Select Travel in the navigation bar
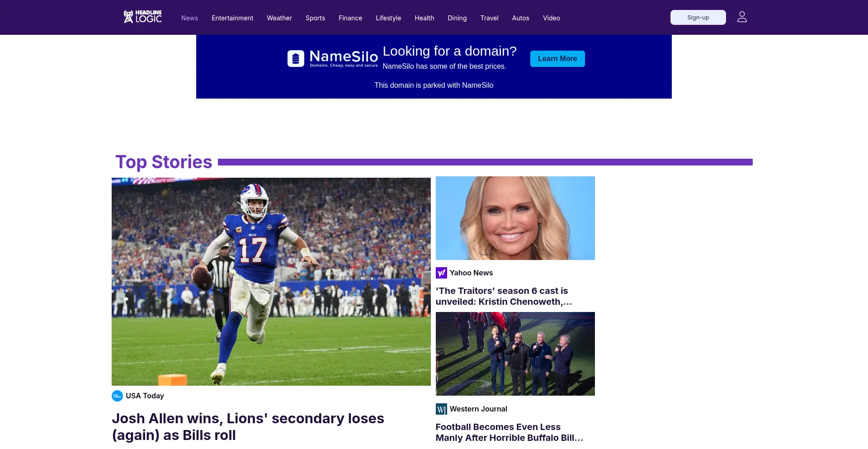868x449 pixels. [489, 18]
